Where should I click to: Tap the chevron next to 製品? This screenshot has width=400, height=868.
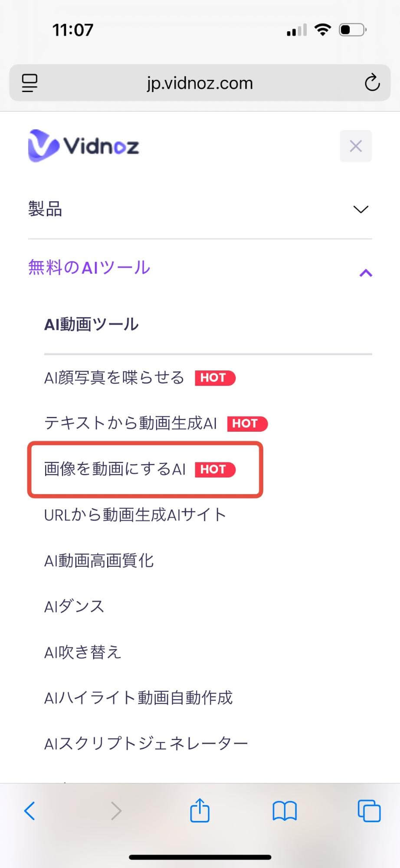361,209
